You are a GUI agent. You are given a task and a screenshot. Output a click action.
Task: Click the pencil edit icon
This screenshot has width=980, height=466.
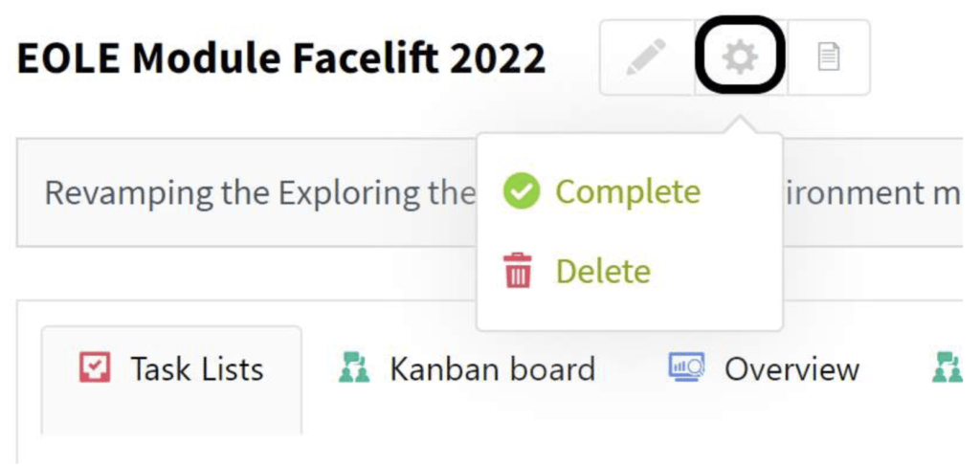click(x=646, y=58)
